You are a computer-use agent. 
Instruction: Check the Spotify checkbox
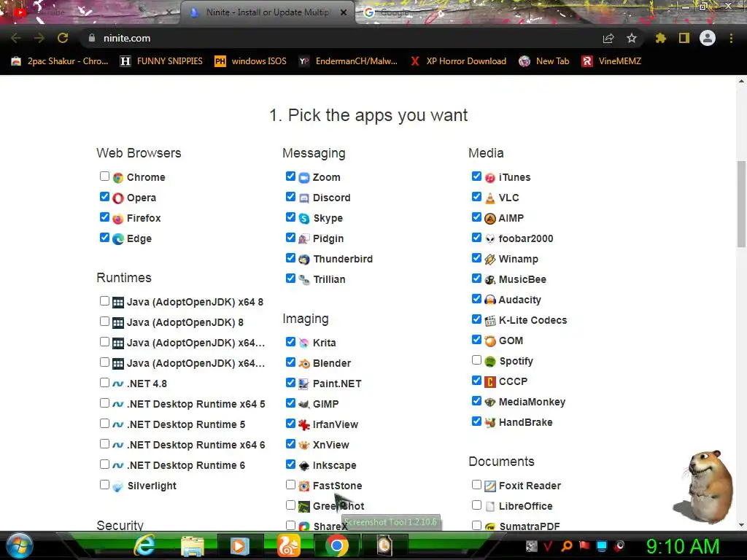coord(476,360)
